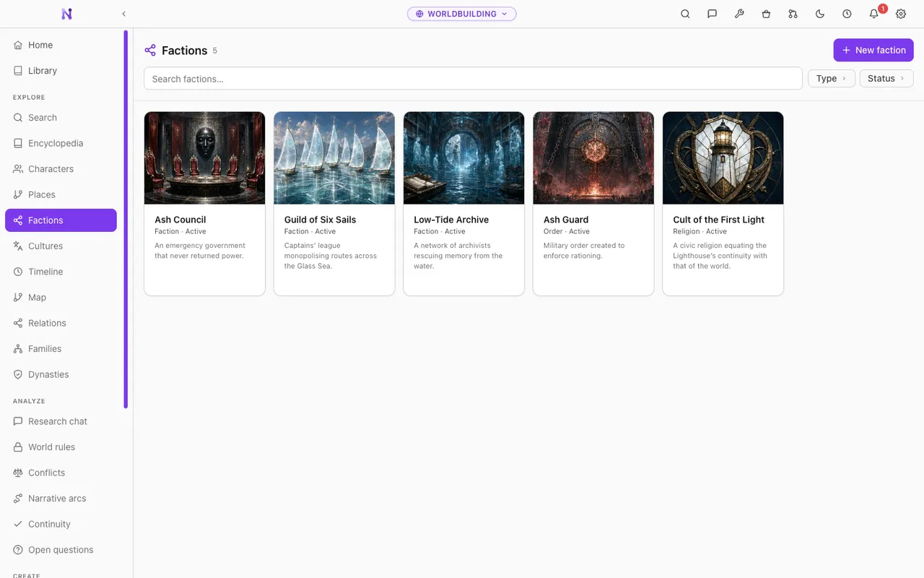Image resolution: width=924 pixels, height=578 pixels.
Task: Open the Type filter dropdown
Action: [x=832, y=78]
